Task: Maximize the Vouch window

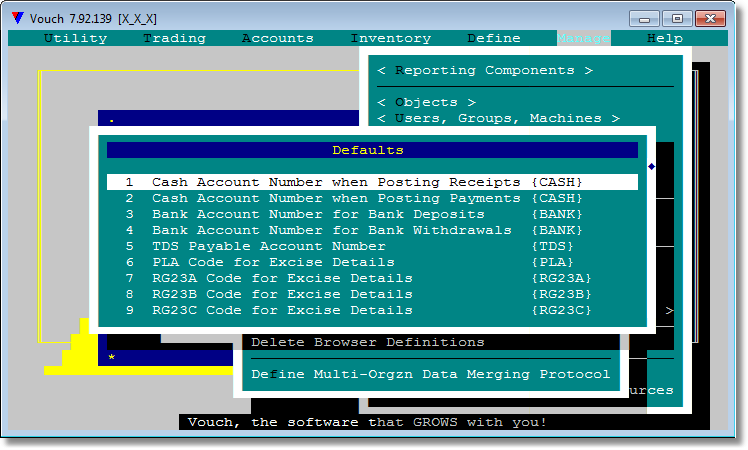Action: pyautogui.click(x=677, y=19)
